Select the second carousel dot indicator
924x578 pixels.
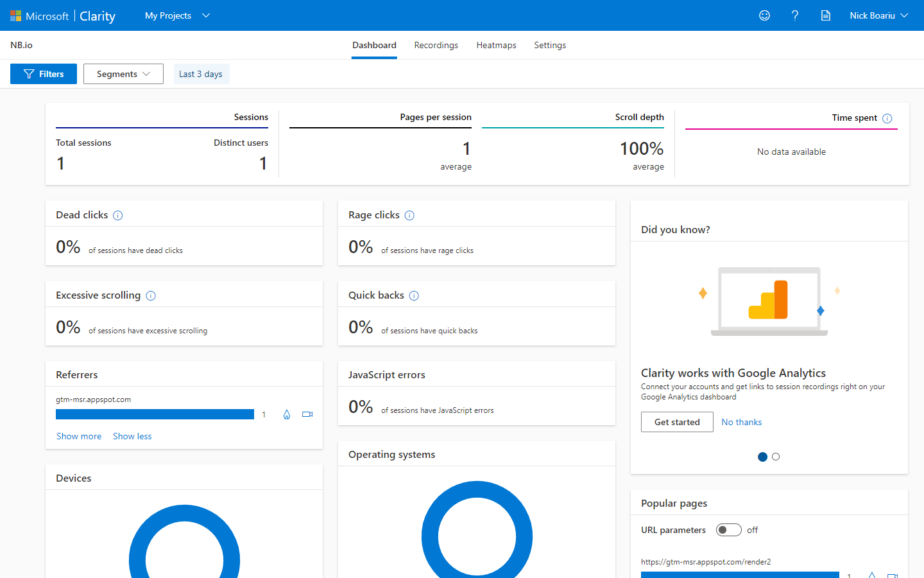pyautogui.click(x=776, y=457)
